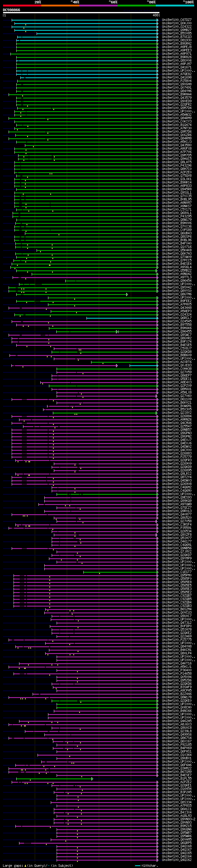Open the UniRef100_A9PEE3 hit link
Viewport: 197px width, 868px height.
pos(177,50)
